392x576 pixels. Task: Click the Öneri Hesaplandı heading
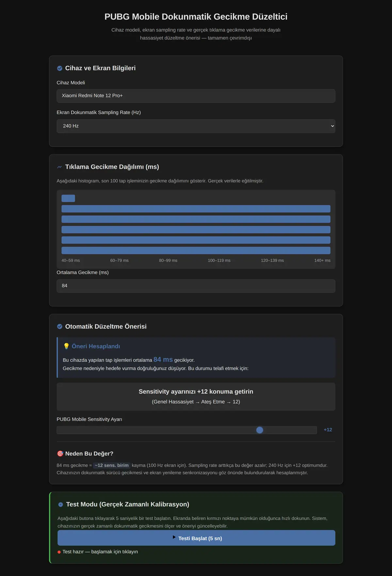point(96,346)
